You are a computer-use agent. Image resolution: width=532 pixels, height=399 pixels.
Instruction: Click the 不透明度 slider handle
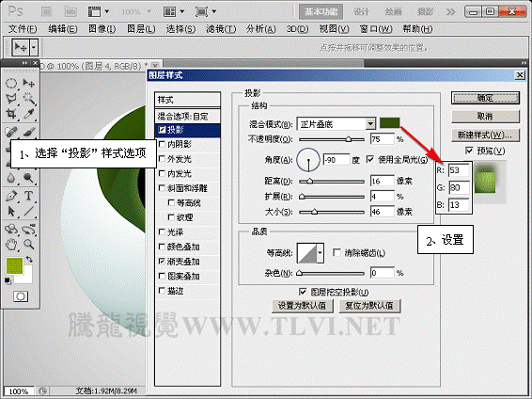click(x=348, y=139)
